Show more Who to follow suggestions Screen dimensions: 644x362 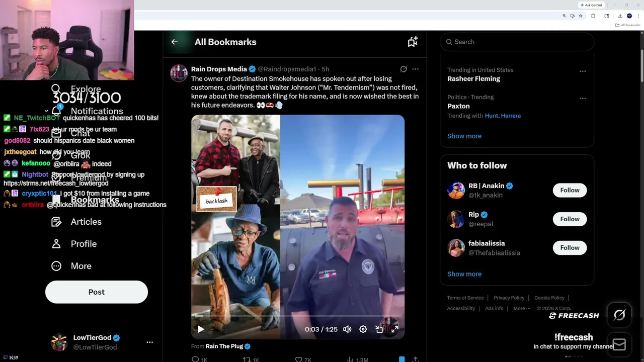click(x=464, y=274)
